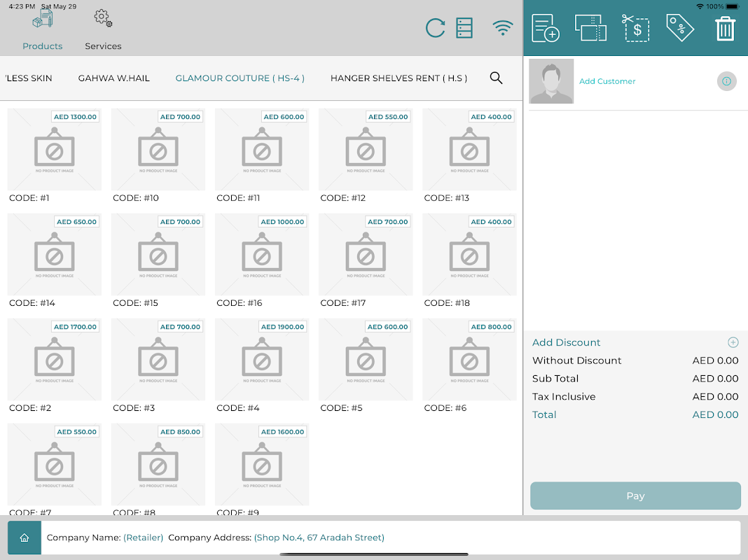Open customer info circle icon
This screenshot has height=560, width=748.
coord(726,81)
